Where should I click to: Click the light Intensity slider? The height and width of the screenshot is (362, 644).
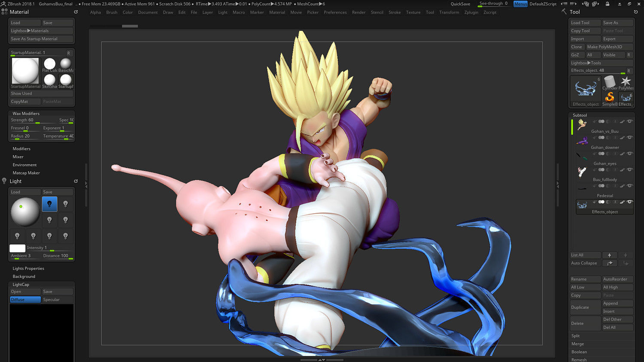pyautogui.click(x=50, y=248)
